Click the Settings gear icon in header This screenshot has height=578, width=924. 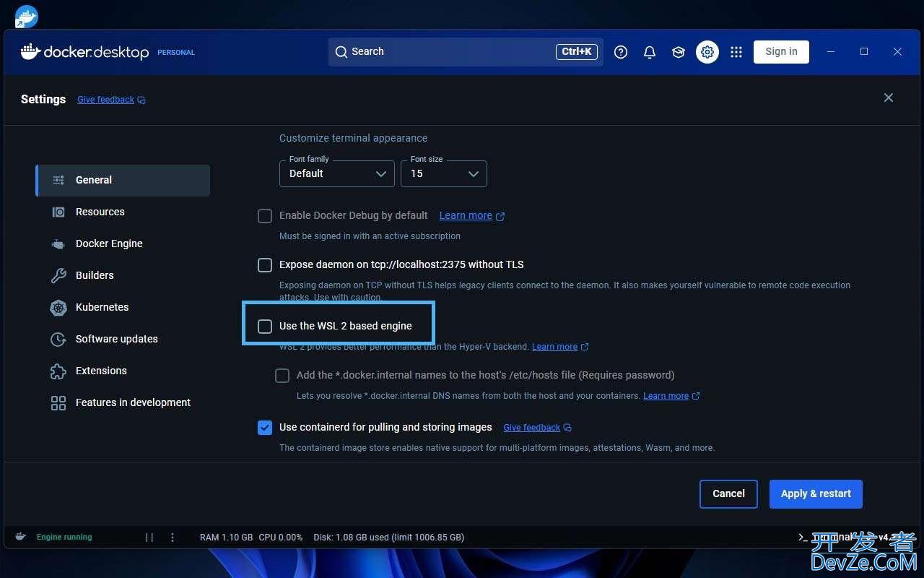tap(707, 52)
